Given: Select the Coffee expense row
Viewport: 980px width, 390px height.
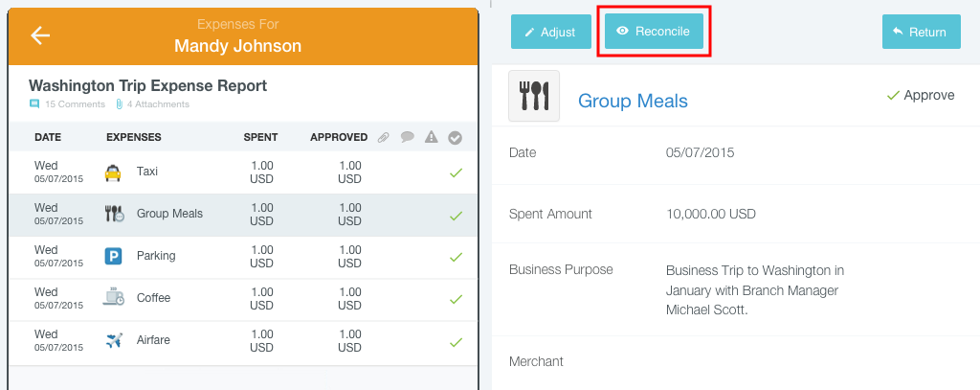Looking at the screenshot, I should click(244, 299).
